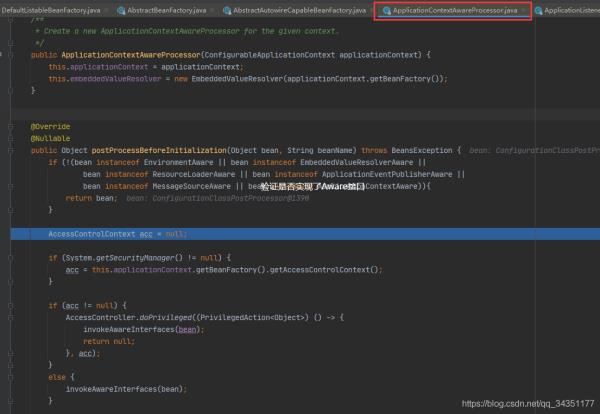600x414 pixels.
Task: Click the AbstractAutowireCapableBeanFactory.java tab class icon
Action: click(x=227, y=11)
